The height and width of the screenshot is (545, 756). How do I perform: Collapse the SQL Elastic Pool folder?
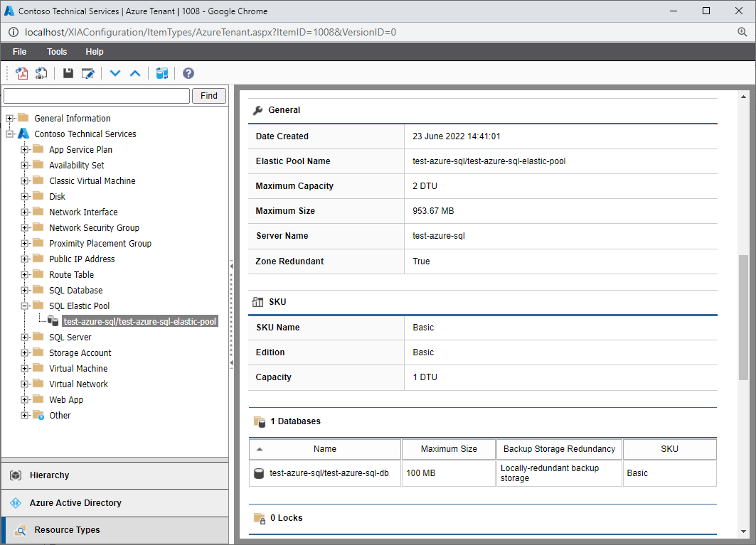tap(25, 306)
